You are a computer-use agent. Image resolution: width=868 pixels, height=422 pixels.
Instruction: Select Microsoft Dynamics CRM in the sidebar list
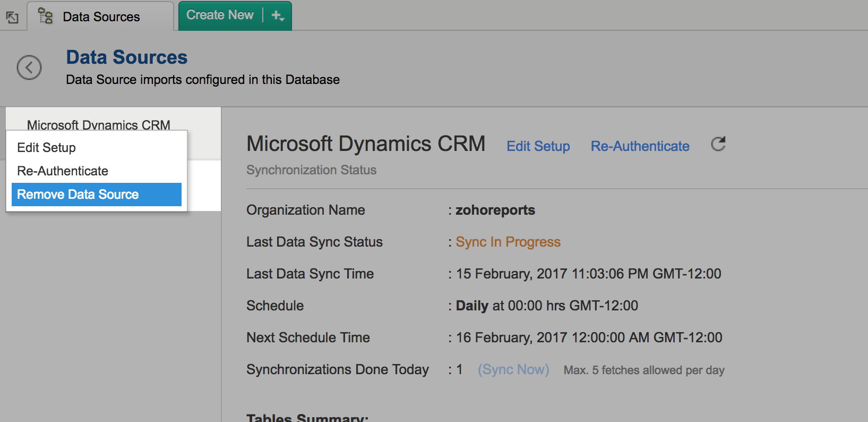tap(99, 124)
